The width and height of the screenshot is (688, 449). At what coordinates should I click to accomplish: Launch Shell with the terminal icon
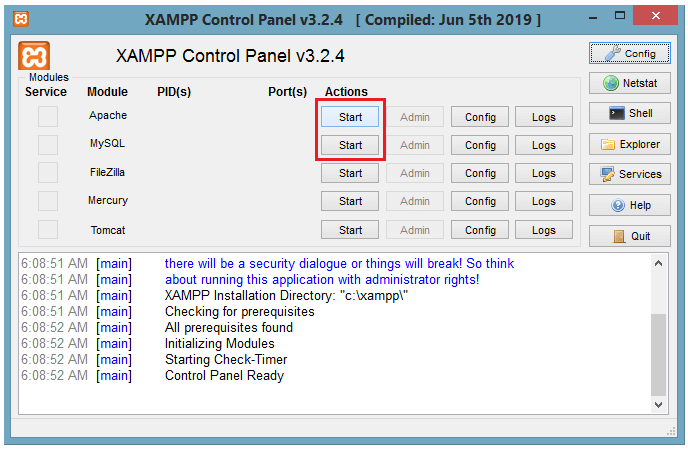tap(629, 113)
